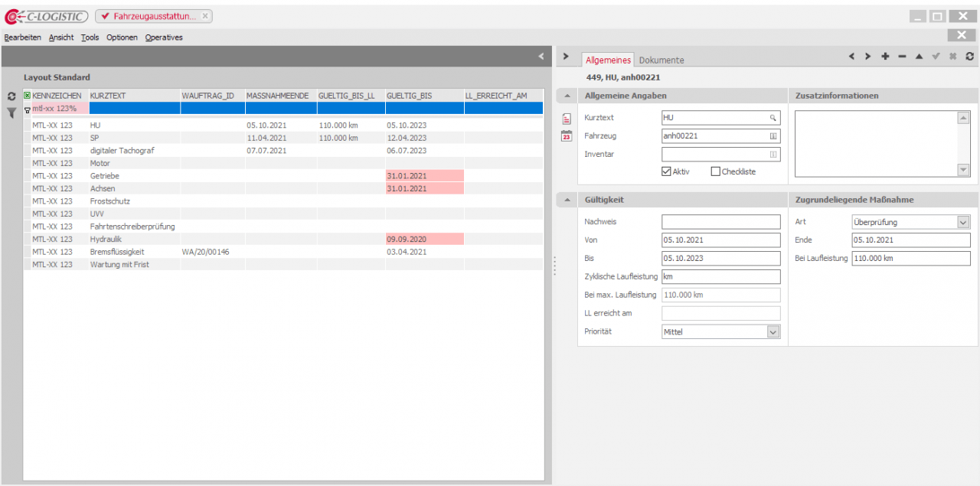Viewport: 980px width, 486px height.
Task: Switch to the Dokumente tab
Action: (661, 60)
